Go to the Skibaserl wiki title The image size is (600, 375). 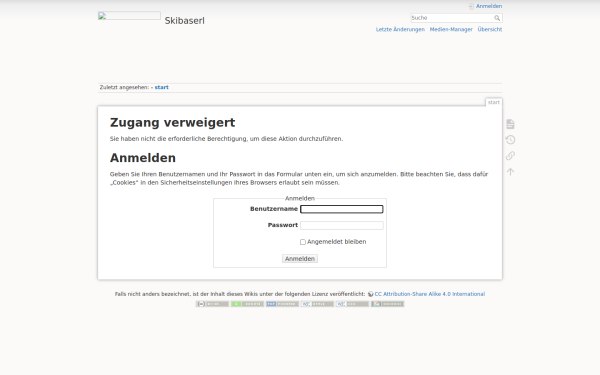tap(184, 21)
